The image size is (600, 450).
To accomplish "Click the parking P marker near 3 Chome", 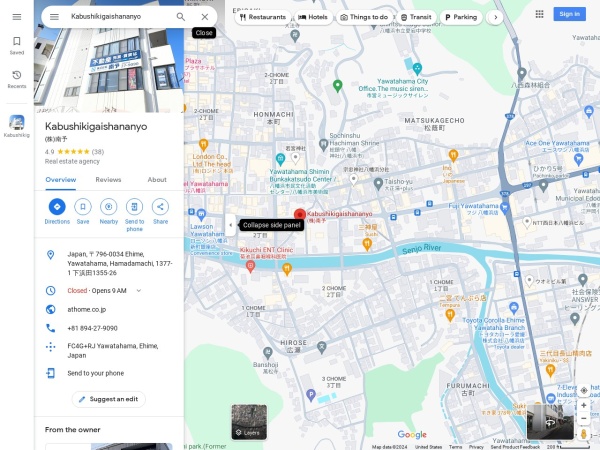I will pos(311,395).
